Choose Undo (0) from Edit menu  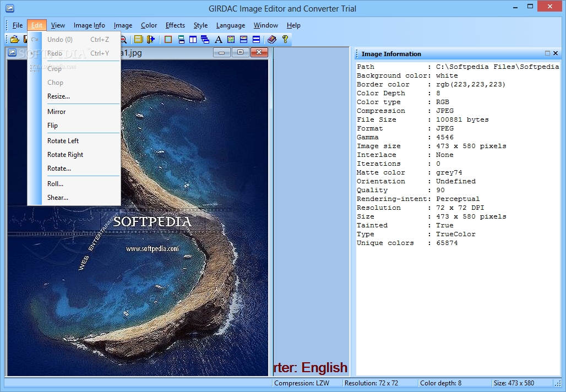74,39
